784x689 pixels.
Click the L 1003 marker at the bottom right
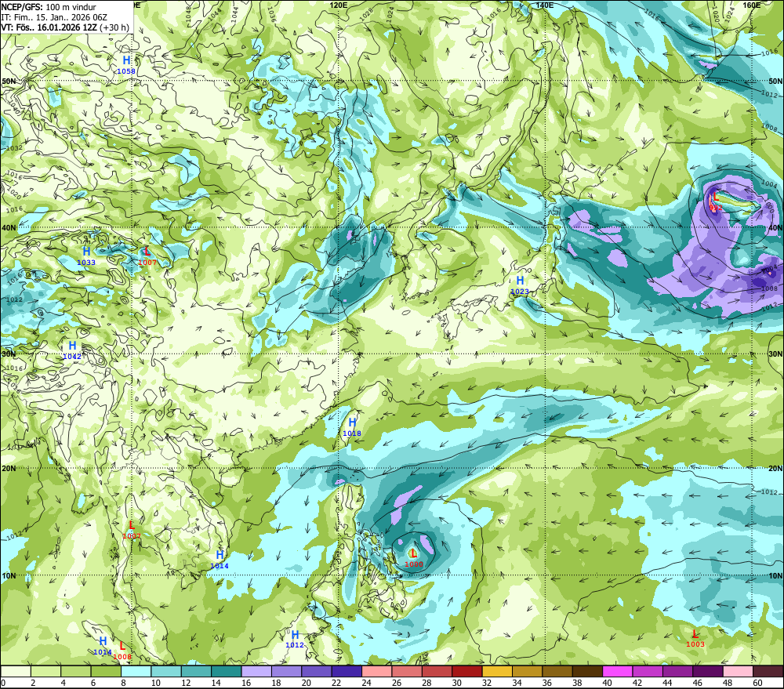[695, 638]
